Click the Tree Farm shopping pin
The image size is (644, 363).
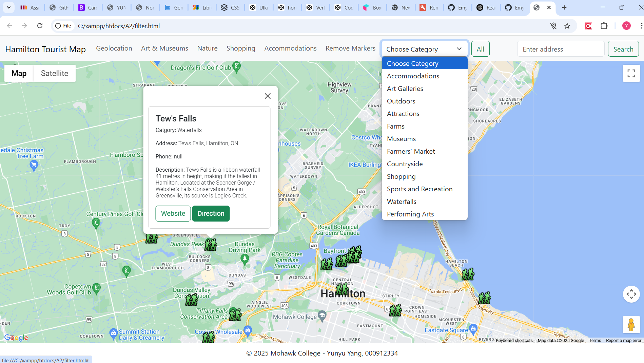coord(34,166)
